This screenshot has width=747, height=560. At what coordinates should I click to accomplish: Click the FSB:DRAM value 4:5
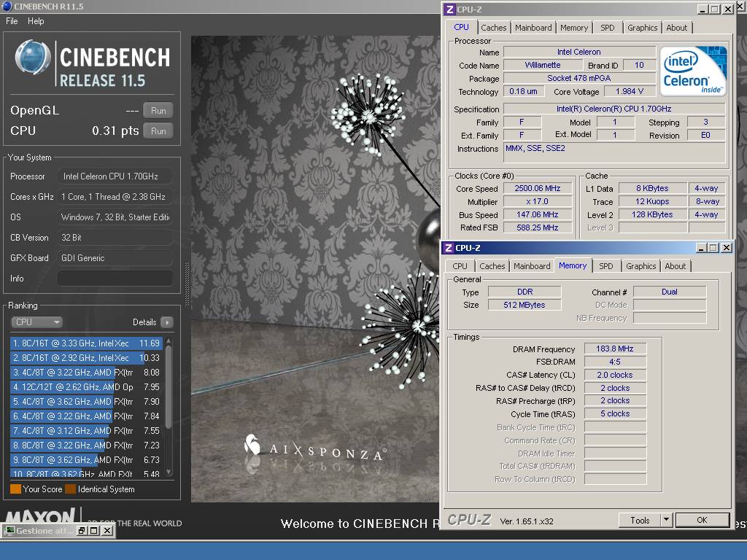pyautogui.click(x=615, y=362)
